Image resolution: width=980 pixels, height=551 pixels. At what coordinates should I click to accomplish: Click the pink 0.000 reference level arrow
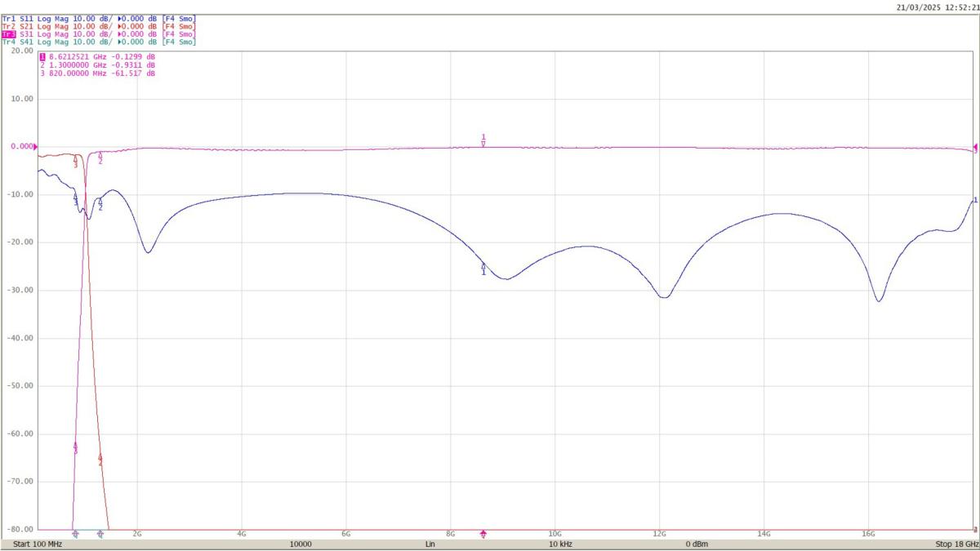(34, 146)
